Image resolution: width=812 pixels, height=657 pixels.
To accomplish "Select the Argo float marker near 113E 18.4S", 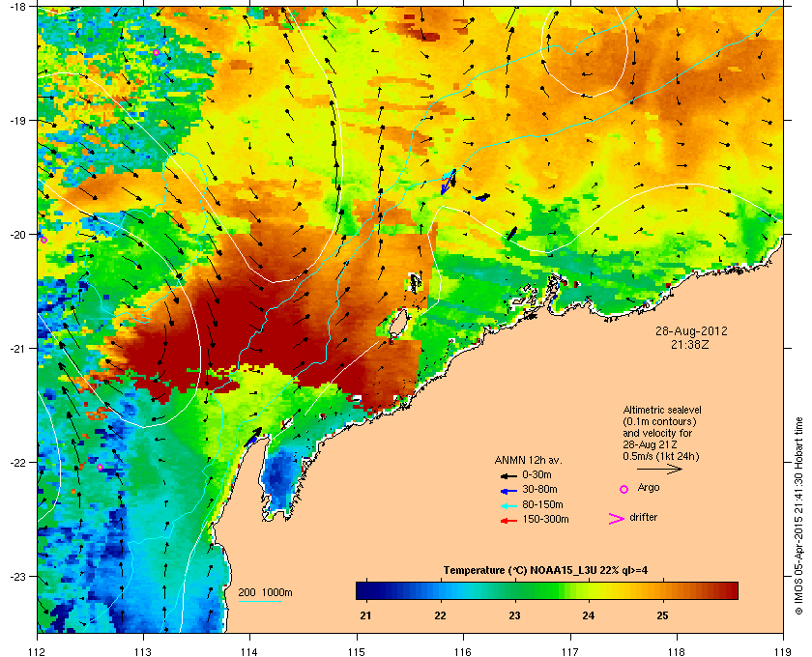I will click(156, 52).
